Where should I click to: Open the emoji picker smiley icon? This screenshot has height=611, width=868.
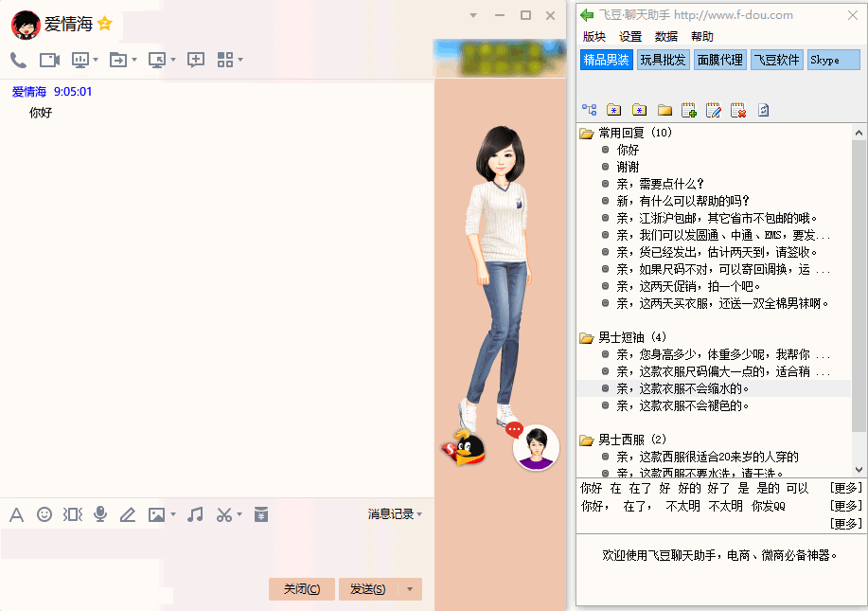coord(44,514)
